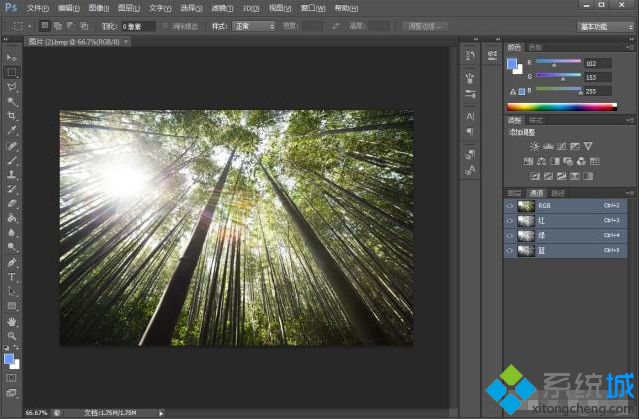This screenshot has height=419, width=639.
Task: Select the Rectangle shape tool
Action: point(11,306)
